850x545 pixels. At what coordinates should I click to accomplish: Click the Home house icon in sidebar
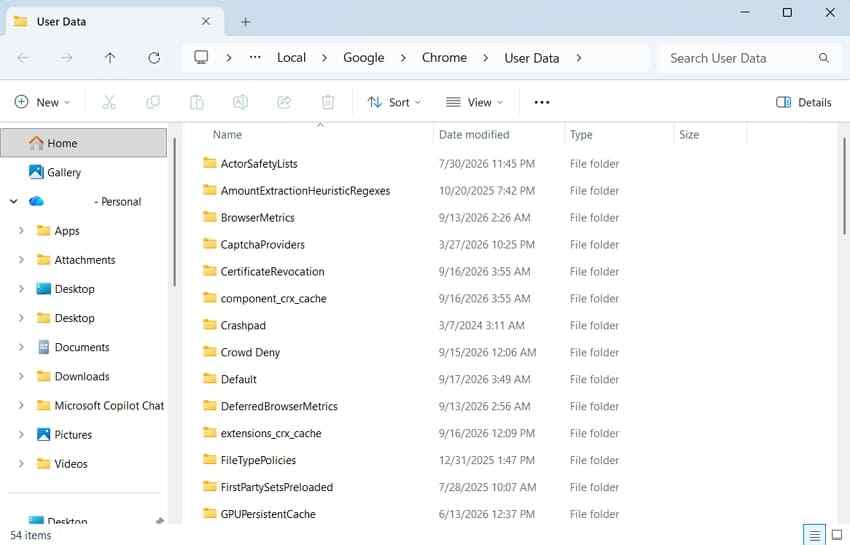(x=36, y=143)
